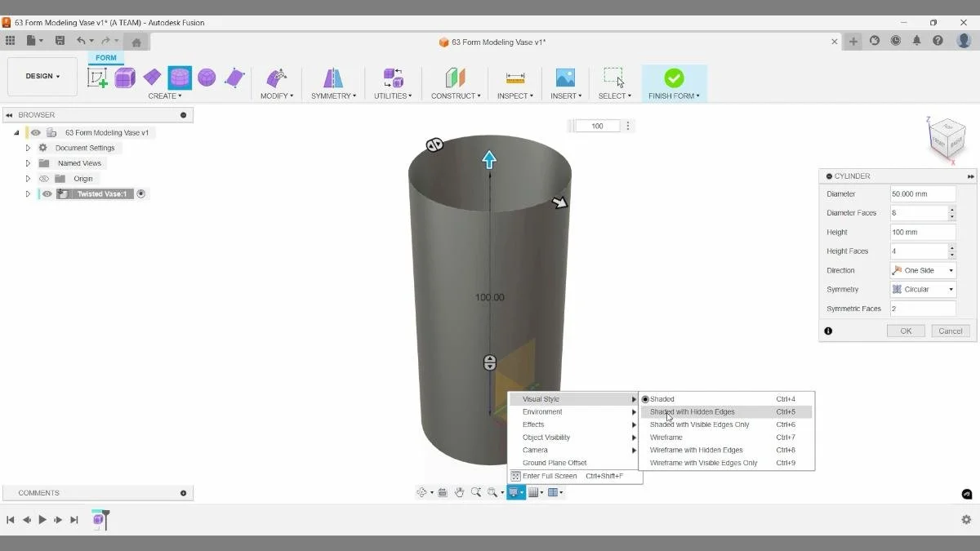The image size is (980, 551).
Task: Click the Mirror icon in Symmetry section
Action: 332,76
